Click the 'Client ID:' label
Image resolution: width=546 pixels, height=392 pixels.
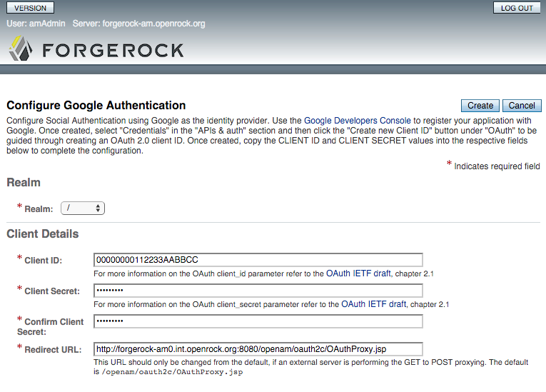43,261
